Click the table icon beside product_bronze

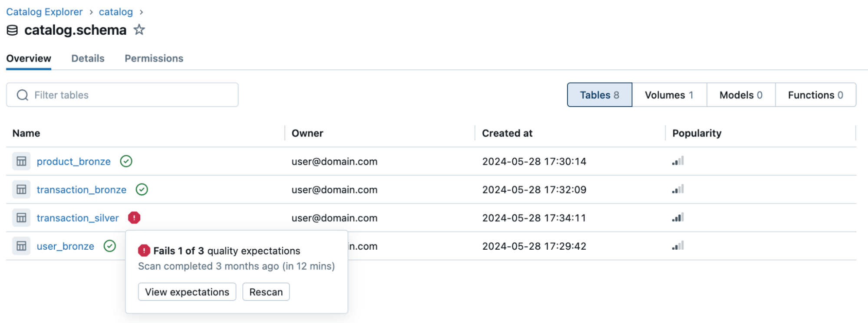[21, 161]
